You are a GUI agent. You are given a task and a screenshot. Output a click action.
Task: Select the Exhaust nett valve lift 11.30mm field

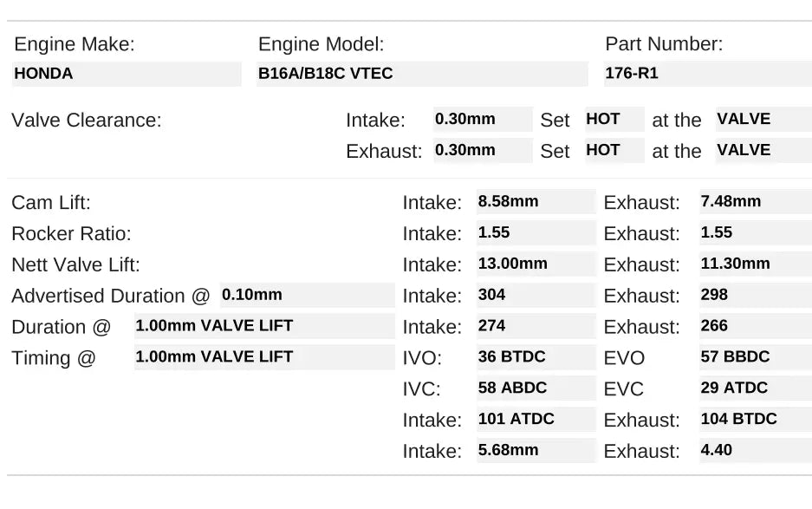756,264
